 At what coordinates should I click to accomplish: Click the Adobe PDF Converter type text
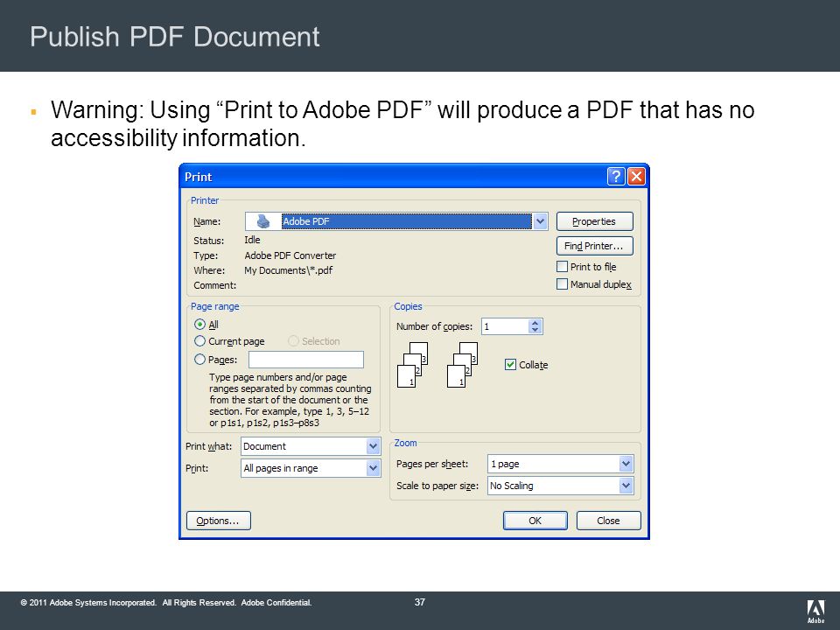click(x=290, y=255)
